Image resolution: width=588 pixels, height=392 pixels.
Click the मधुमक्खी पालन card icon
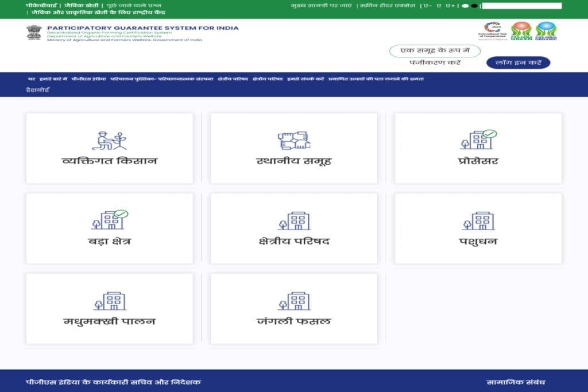click(x=109, y=301)
